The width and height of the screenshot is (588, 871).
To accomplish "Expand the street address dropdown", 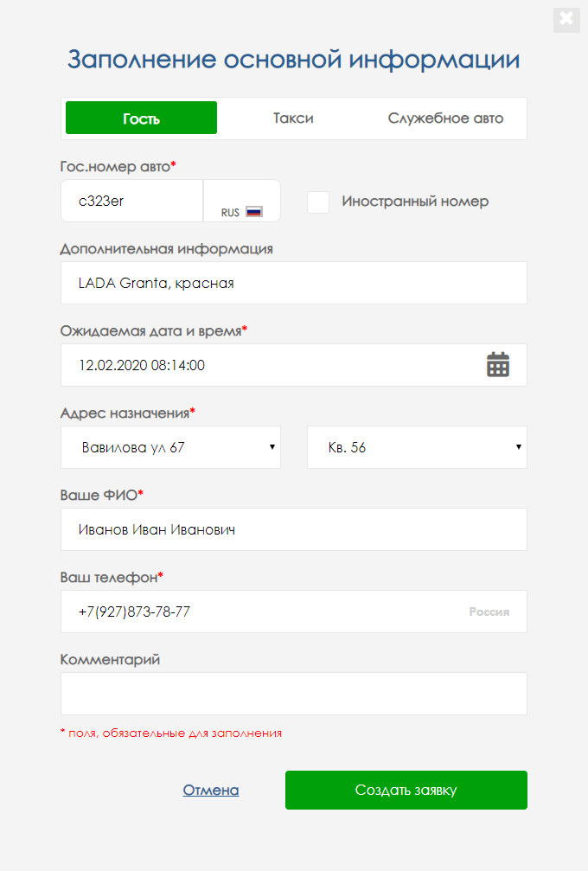I will point(170,448).
